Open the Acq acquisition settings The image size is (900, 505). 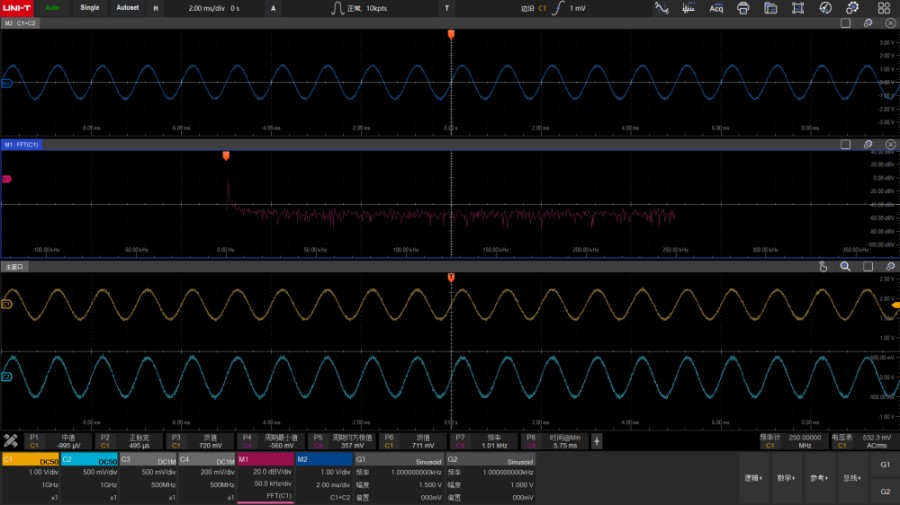pos(716,8)
